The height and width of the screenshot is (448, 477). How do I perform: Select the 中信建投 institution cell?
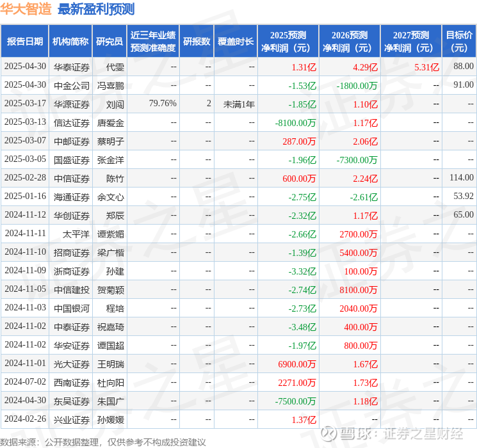(x=72, y=290)
